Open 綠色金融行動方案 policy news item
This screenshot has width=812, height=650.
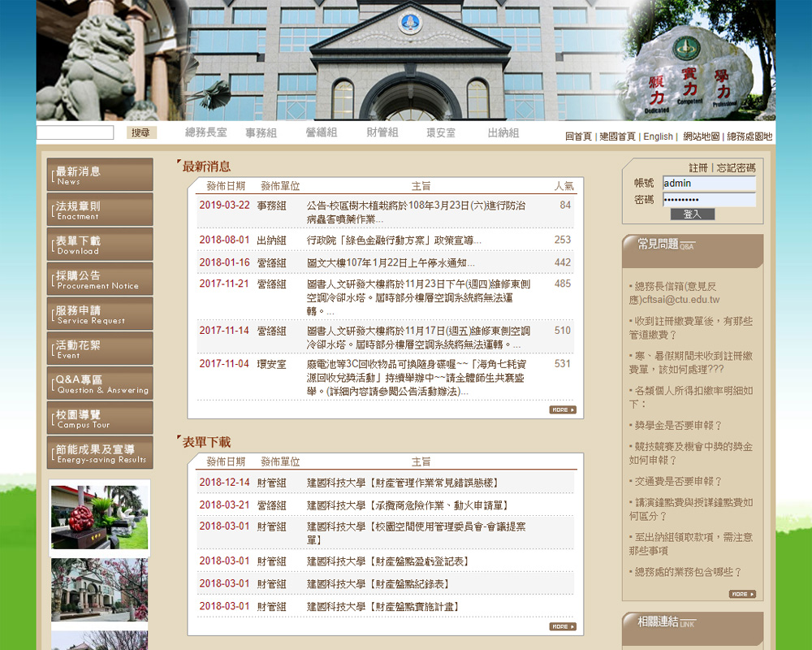pos(394,240)
